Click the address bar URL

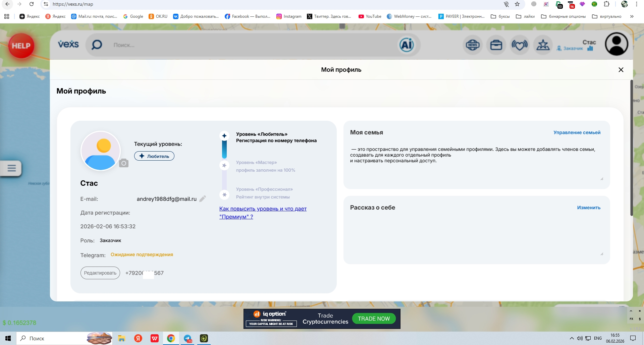(73, 4)
